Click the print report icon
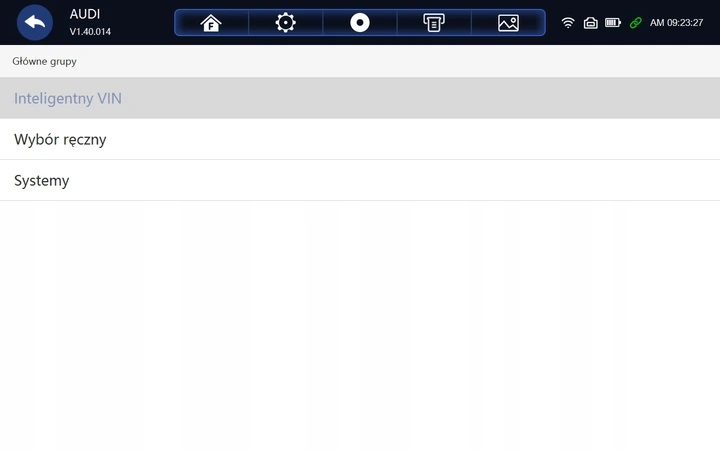The image size is (720, 450). [434, 22]
